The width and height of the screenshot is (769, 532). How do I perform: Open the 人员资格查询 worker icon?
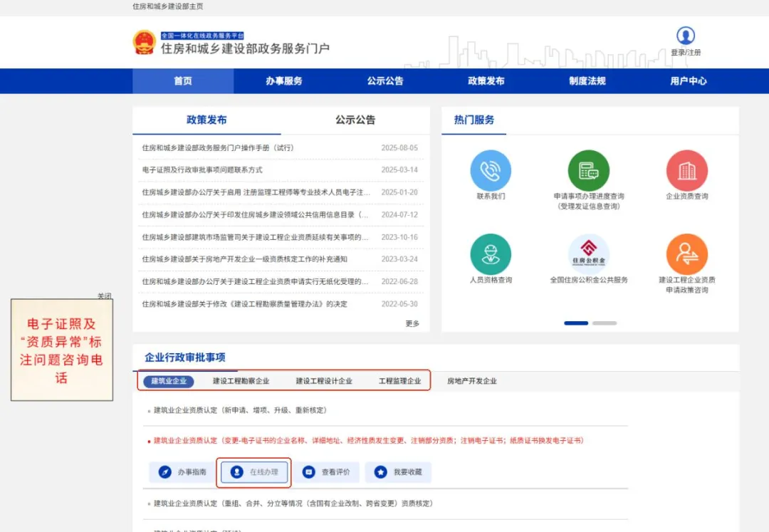[491, 254]
